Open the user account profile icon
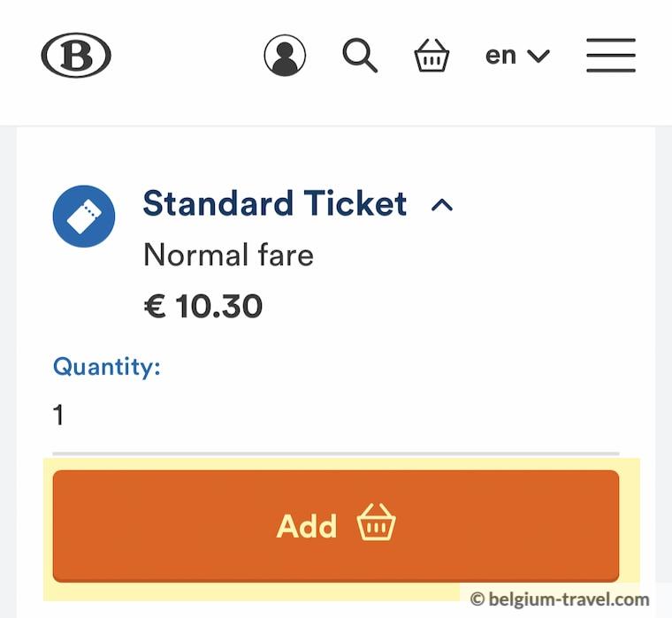This screenshot has height=618, width=672. tap(285, 56)
